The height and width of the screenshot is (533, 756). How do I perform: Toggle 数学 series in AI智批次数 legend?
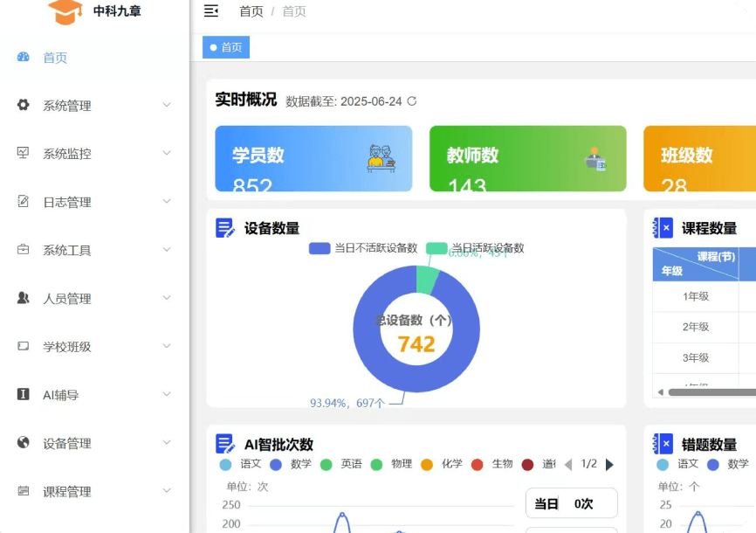point(291,464)
